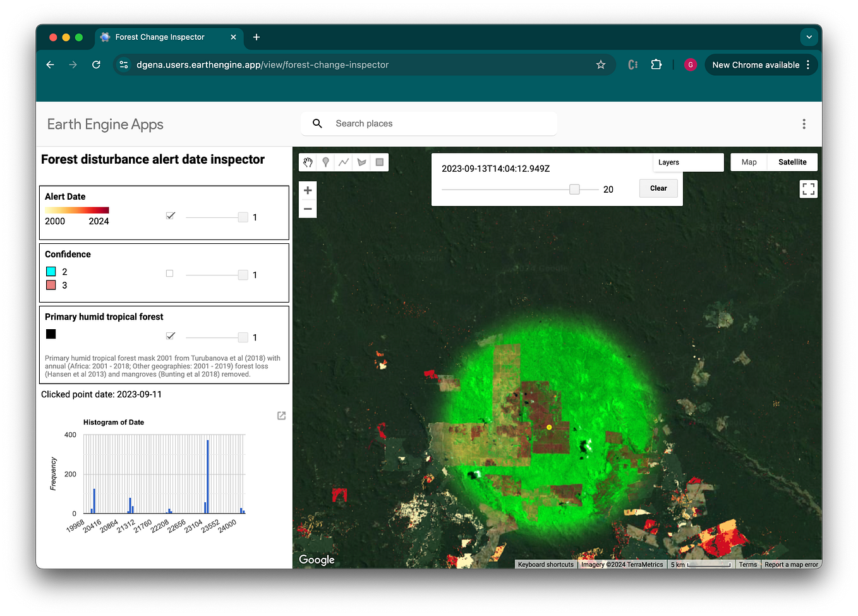Switch to Satellite view type
This screenshot has height=616, width=858.
pos(792,162)
